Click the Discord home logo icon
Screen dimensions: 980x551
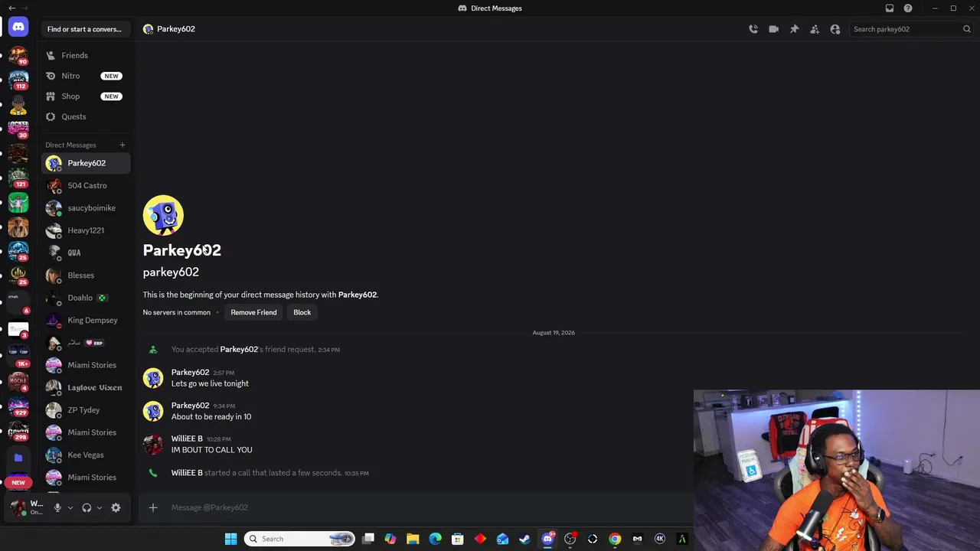pos(18,28)
